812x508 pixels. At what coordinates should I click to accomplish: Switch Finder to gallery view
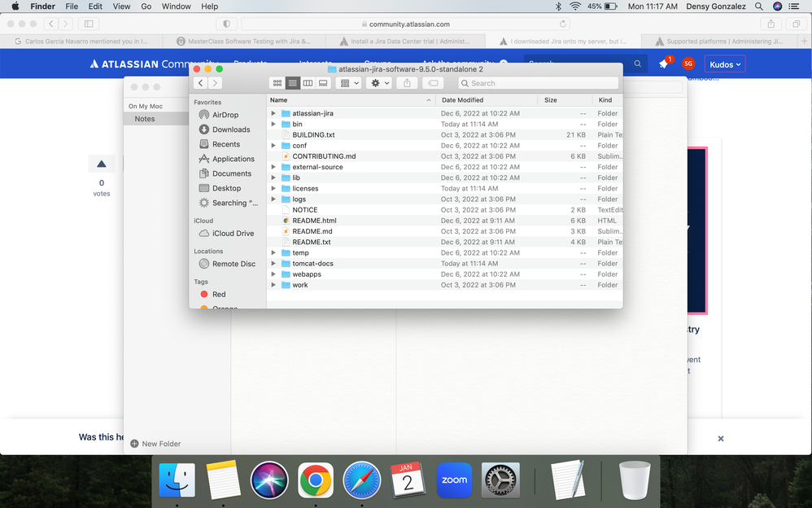(x=323, y=83)
